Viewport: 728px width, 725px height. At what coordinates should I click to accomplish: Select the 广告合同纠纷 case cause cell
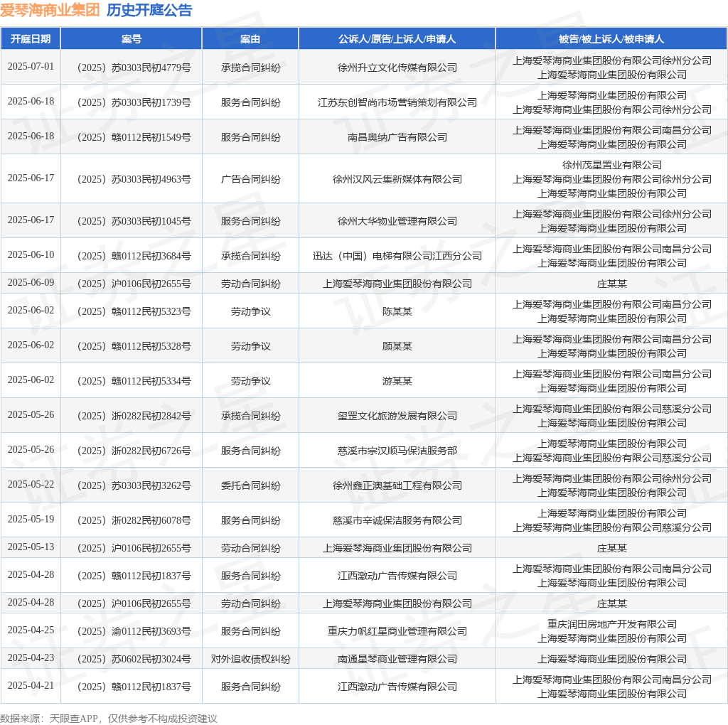[x=250, y=179]
